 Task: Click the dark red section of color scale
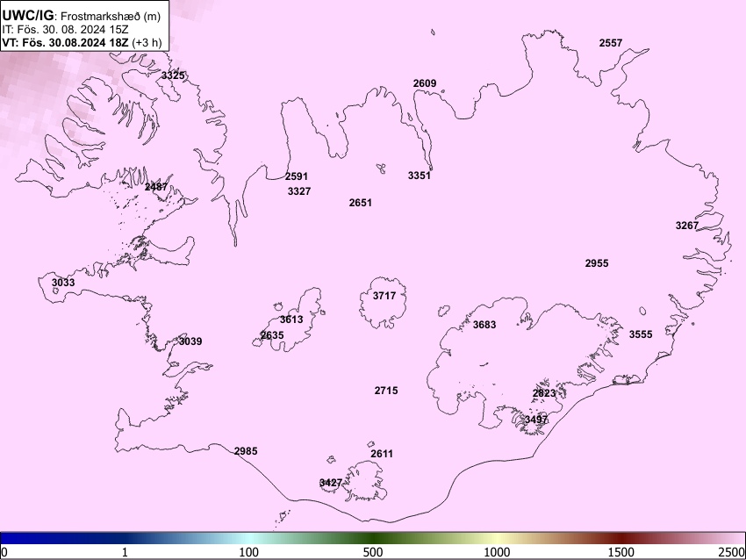621,538
